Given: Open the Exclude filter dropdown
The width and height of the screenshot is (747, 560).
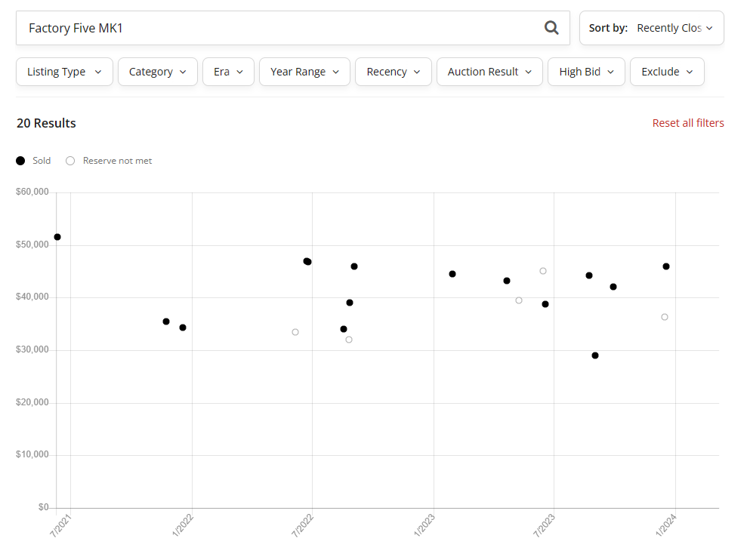Looking at the screenshot, I should [x=667, y=72].
